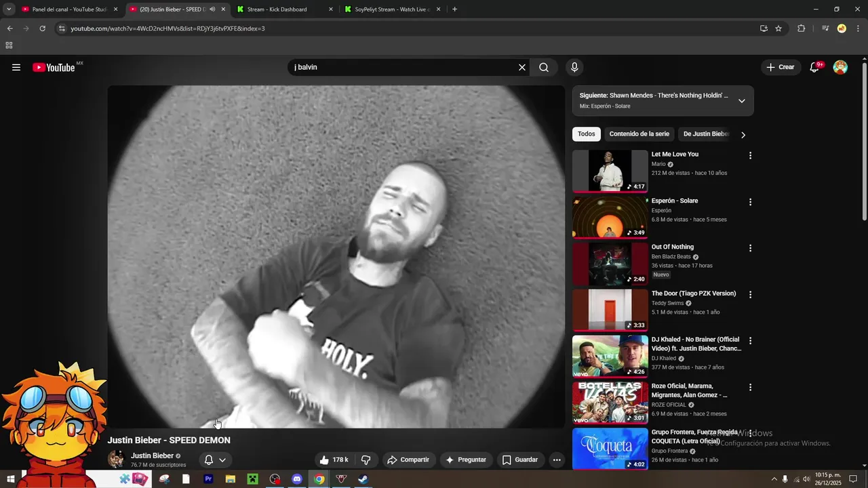Dislike the video with thumbs down
Viewport: 868px width, 488px height.
(x=366, y=460)
